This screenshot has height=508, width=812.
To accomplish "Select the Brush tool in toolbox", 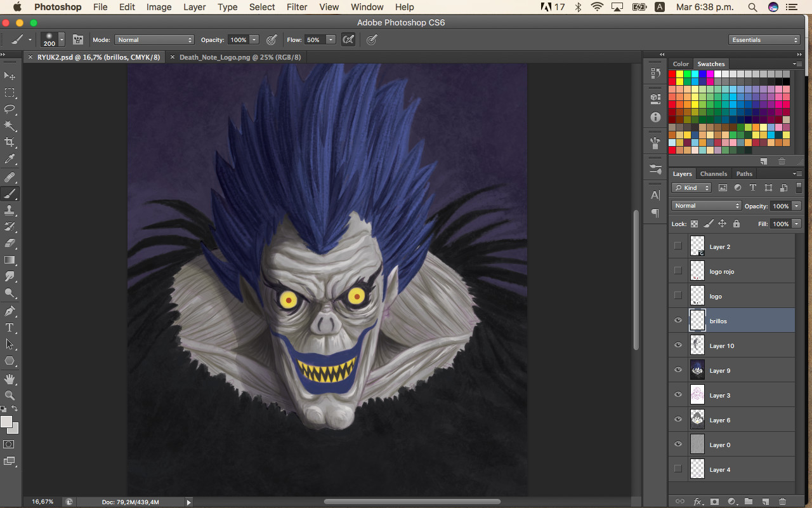I will (10, 194).
